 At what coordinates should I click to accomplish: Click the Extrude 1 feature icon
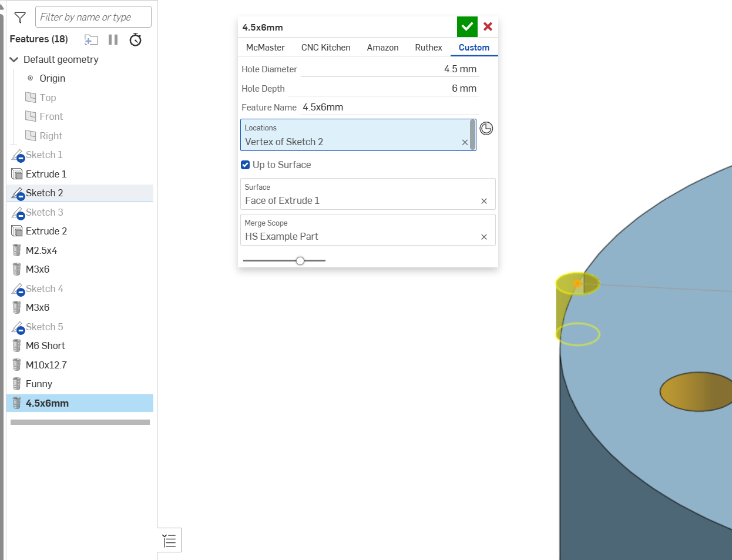tap(17, 174)
